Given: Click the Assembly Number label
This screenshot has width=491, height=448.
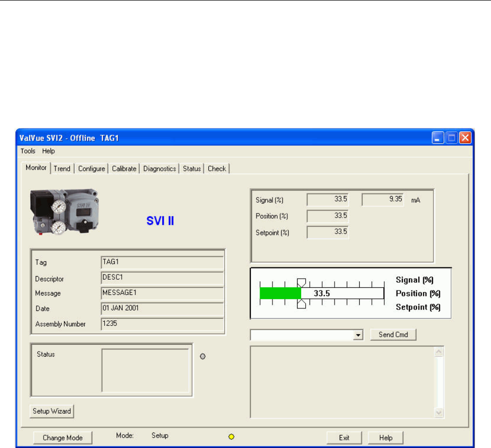Looking at the screenshot, I should click(61, 324).
